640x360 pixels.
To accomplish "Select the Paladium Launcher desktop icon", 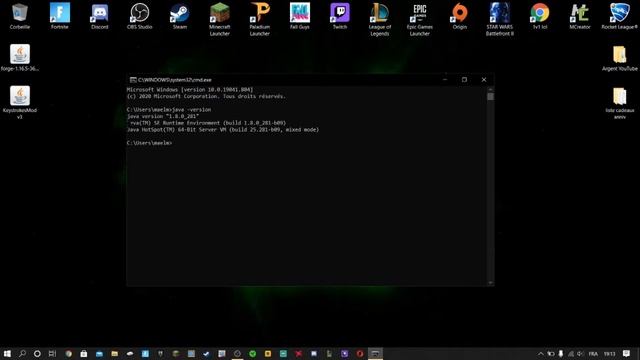I will tap(260, 19).
